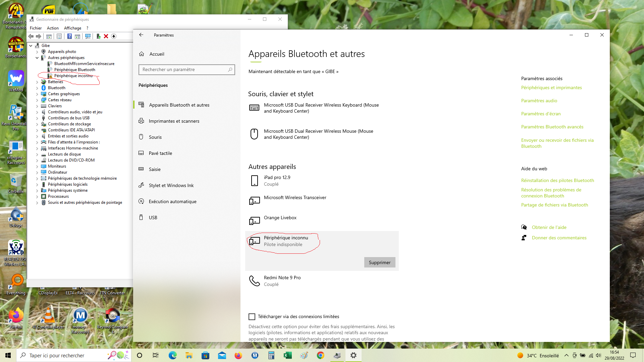The width and height of the screenshot is (644, 362).
Task: Select Pavé tactile in sidebar
Action: point(186,153)
